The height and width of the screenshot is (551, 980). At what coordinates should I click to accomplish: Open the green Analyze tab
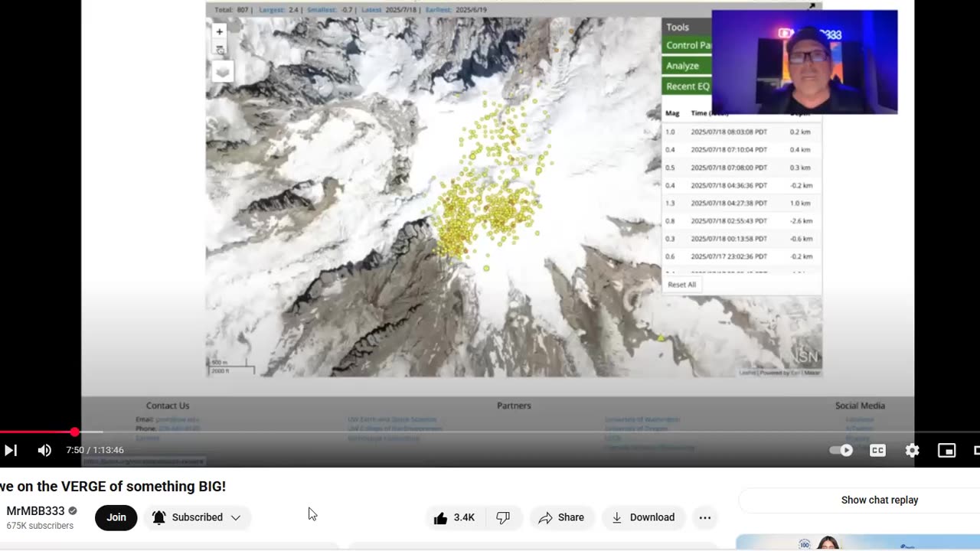pyautogui.click(x=688, y=66)
